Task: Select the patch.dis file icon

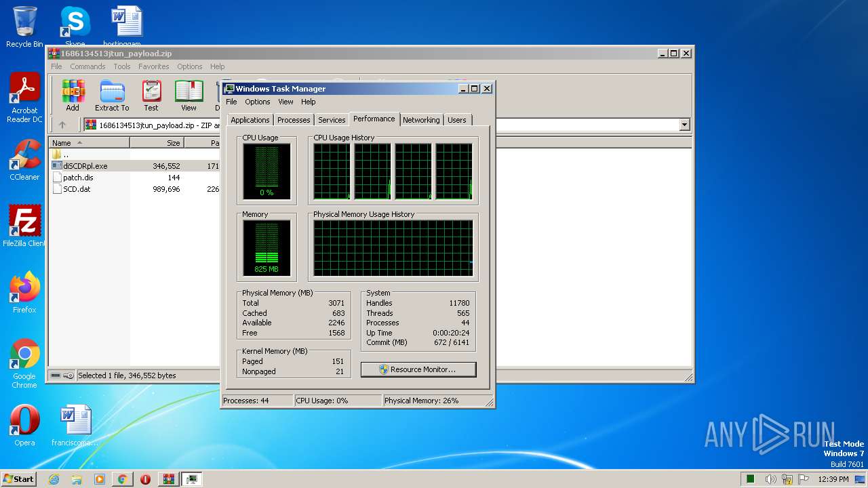Action: (x=57, y=178)
